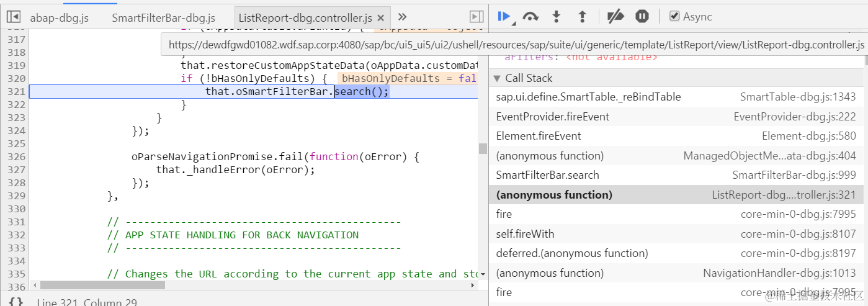This screenshot has height=306, width=868.
Task: Resume script execution
Action: [x=504, y=17]
